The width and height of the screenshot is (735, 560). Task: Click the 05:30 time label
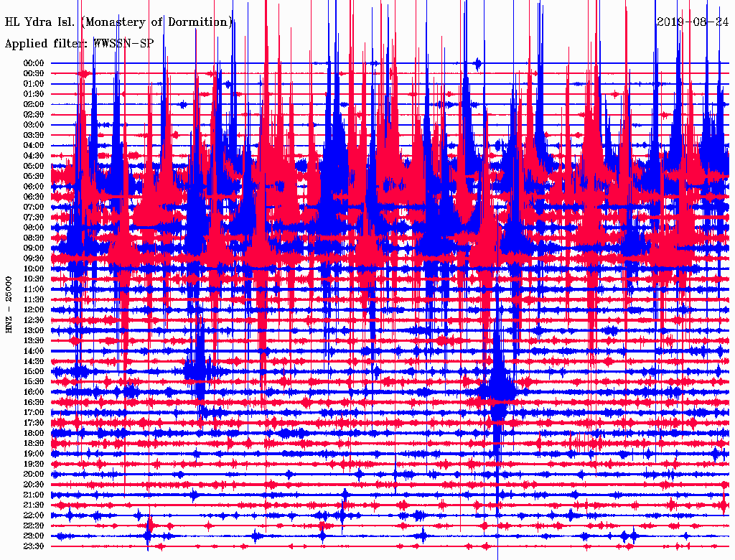click(x=33, y=177)
